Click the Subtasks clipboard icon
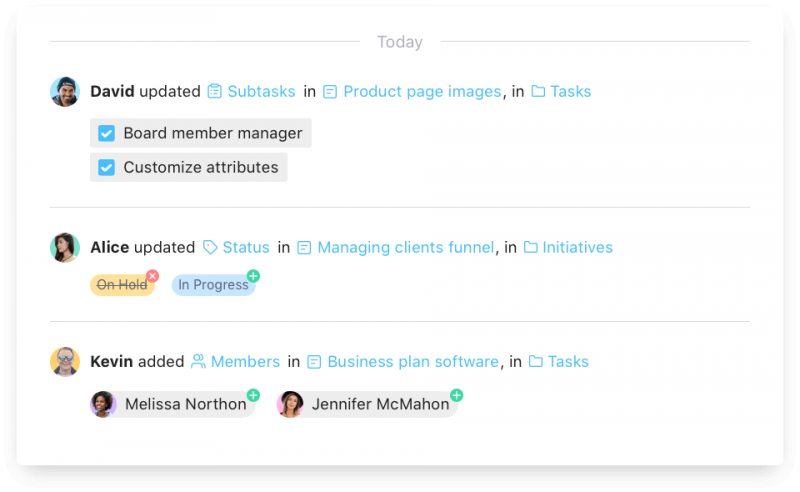800x492 pixels. [x=215, y=91]
